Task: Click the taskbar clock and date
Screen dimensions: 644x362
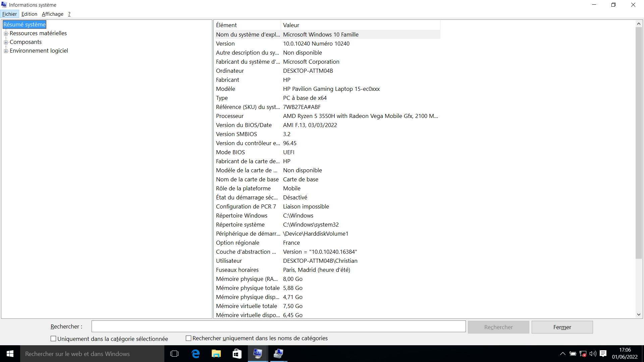Action: (625, 354)
